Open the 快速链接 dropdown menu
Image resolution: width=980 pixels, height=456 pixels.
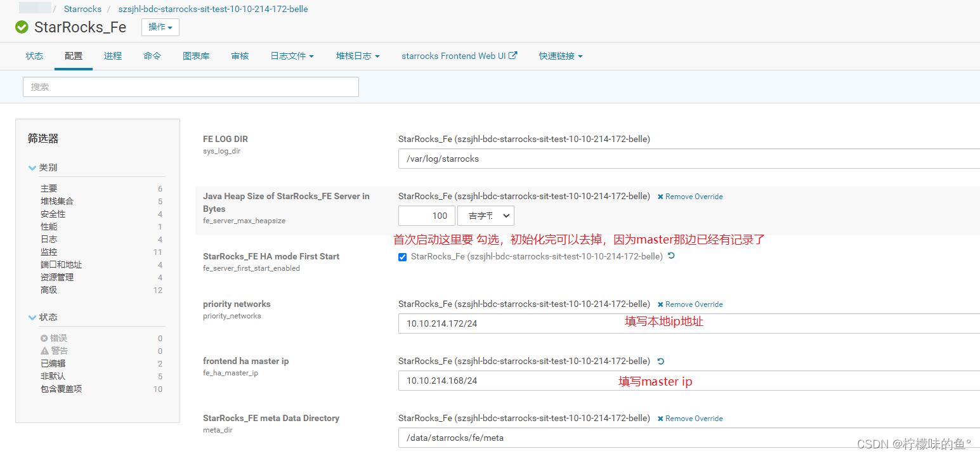(x=561, y=56)
